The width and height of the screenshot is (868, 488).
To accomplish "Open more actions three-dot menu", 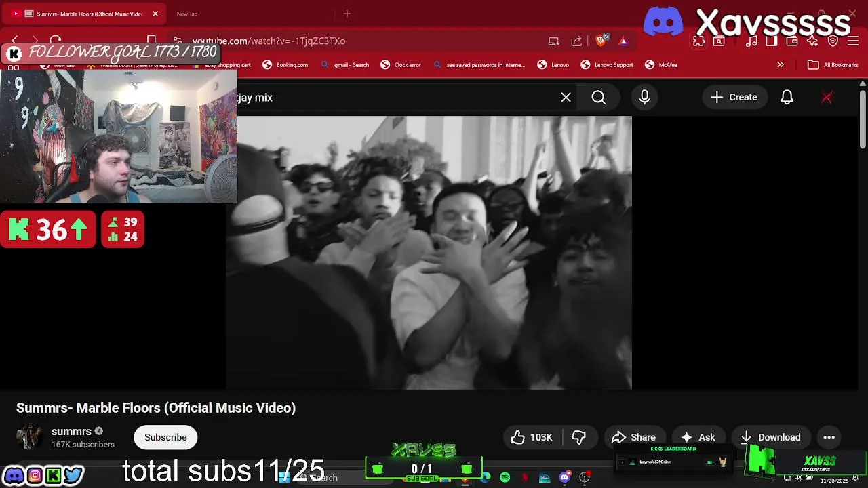I will [x=829, y=437].
